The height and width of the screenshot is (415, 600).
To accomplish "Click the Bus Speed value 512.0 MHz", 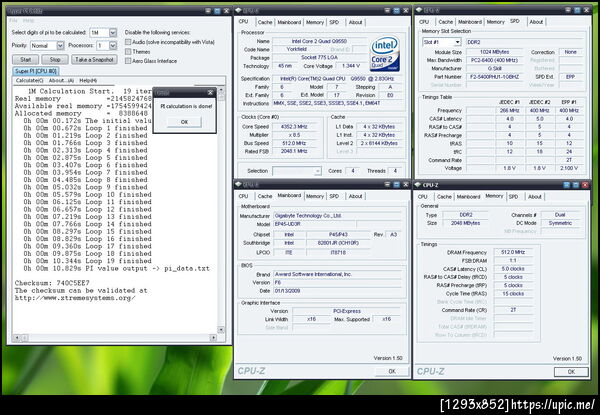I will [293, 143].
